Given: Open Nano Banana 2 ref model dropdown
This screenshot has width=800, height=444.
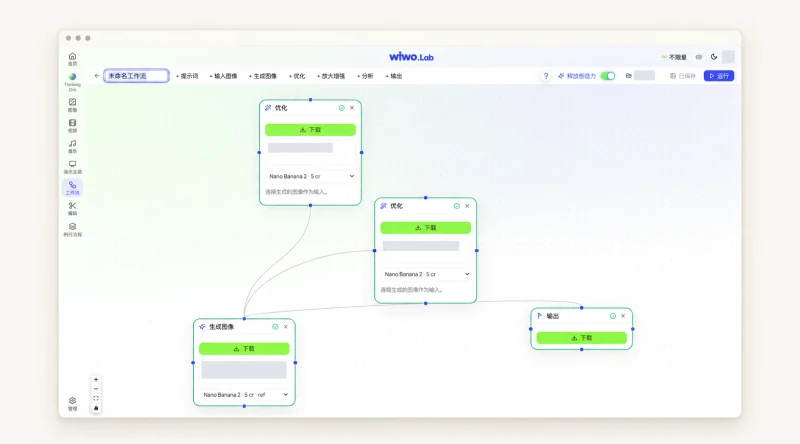Looking at the screenshot, I should [244, 394].
